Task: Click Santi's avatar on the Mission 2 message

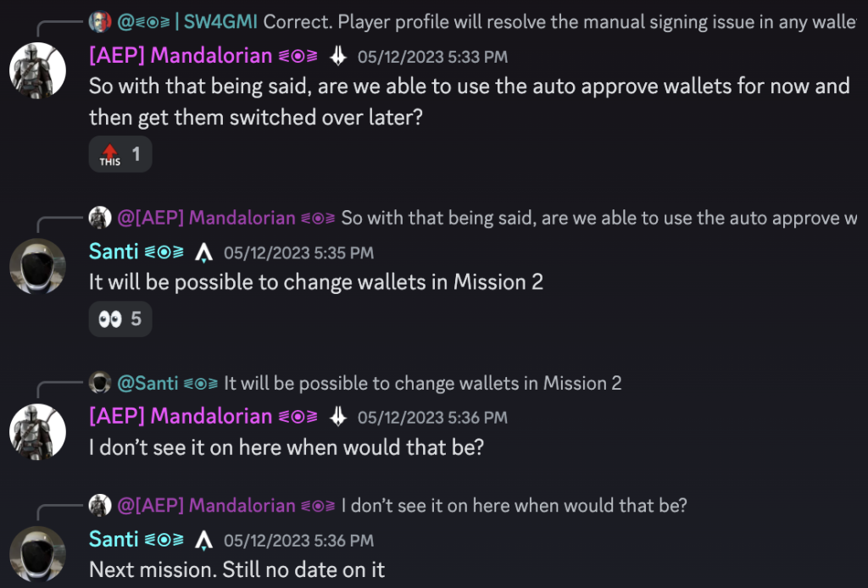Action: (x=37, y=266)
